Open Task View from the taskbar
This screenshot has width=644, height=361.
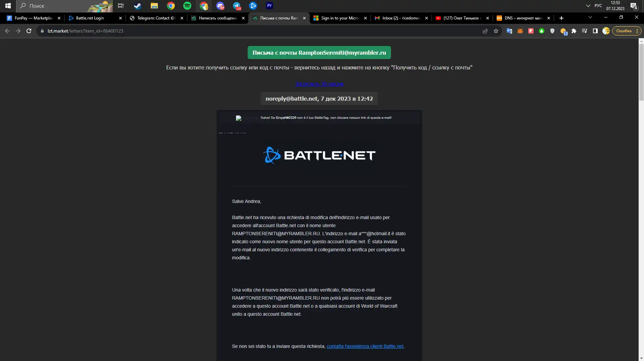[x=121, y=6]
